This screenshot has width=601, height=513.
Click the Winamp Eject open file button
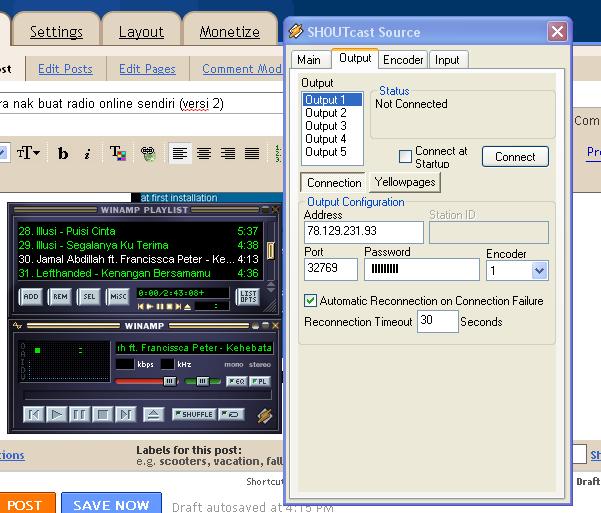(x=153, y=414)
